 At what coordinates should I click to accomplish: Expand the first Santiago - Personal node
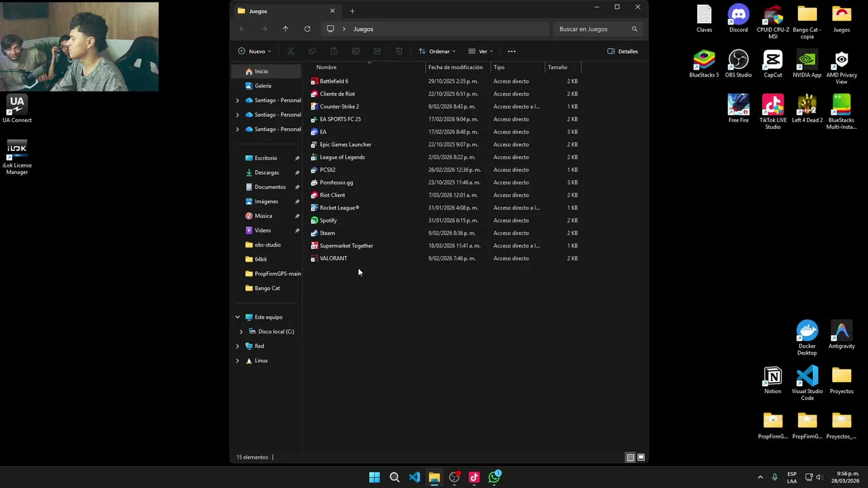(x=237, y=100)
